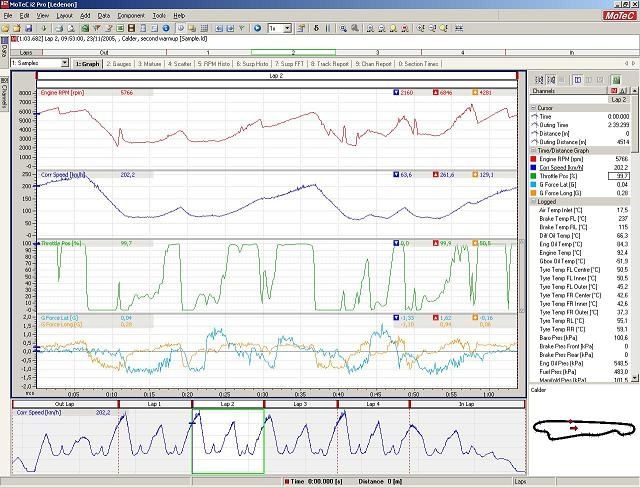The image size is (640, 488).
Task: Switch to the 4: Scatter tab
Action: click(180, 64)
